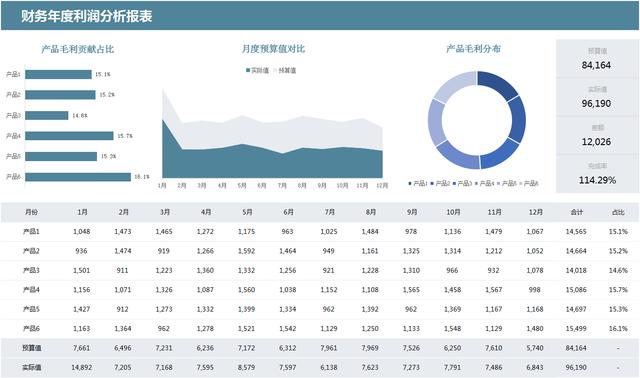
Task: Click 产品6 in the donut chart legend
Action: [529, 184]
